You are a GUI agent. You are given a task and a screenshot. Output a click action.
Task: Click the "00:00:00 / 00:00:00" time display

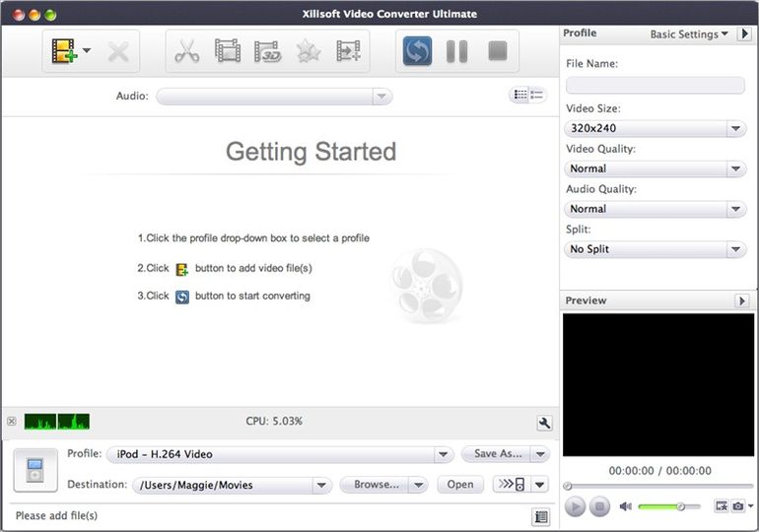click(x=659, y=471)
